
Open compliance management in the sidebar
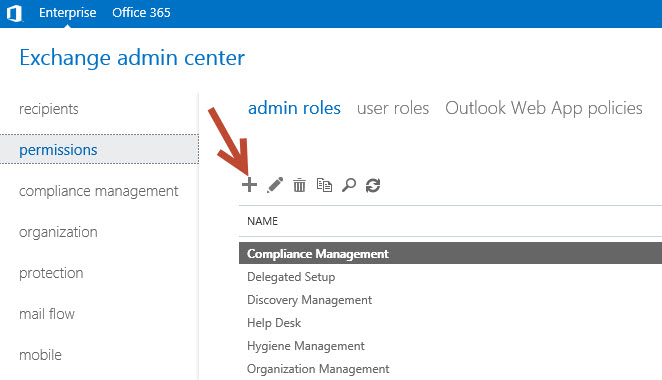point(99,191)
